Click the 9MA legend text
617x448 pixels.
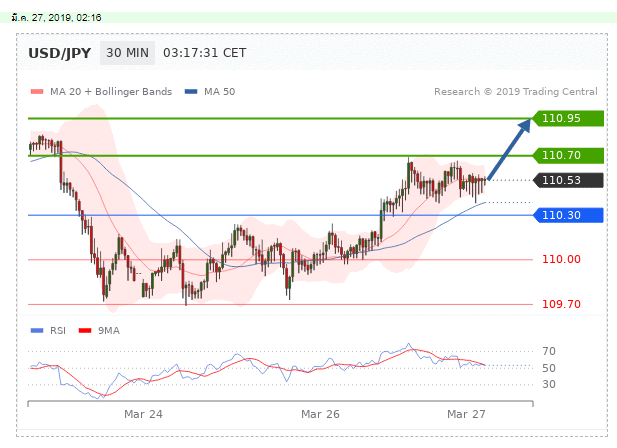pos(109,330)
